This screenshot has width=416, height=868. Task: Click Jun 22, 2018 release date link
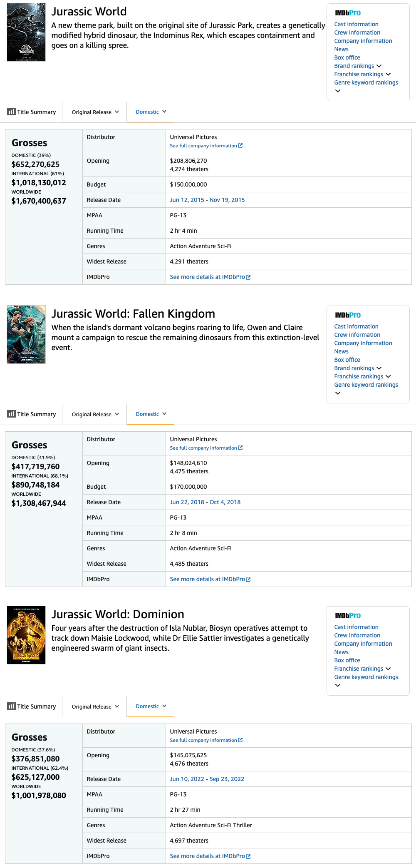(187, 502)
